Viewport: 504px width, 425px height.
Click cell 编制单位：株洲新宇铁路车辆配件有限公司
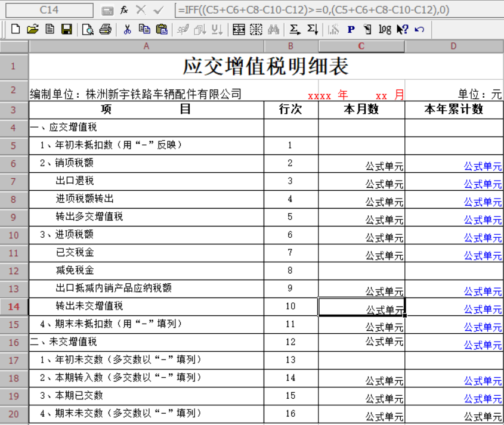point(135,94)
